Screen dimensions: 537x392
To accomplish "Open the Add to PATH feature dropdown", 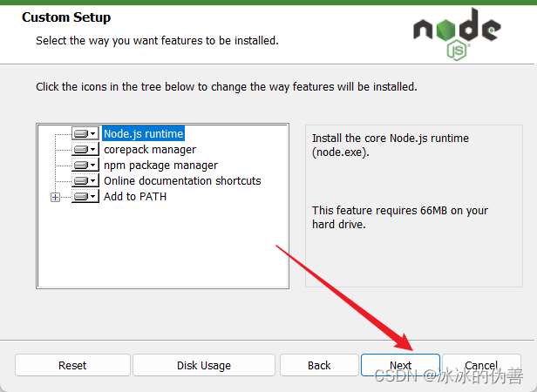I will coord(85,197).
